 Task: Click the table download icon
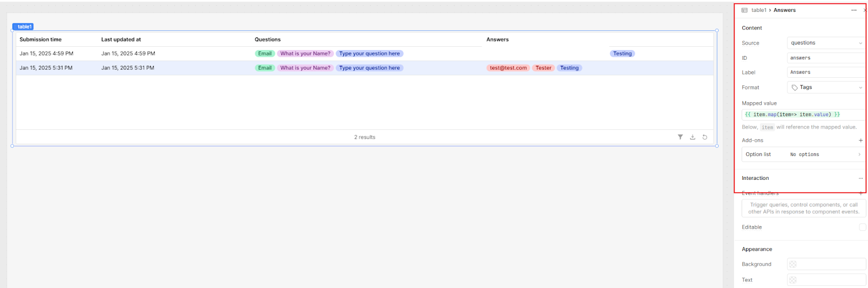tap(693, 137)
